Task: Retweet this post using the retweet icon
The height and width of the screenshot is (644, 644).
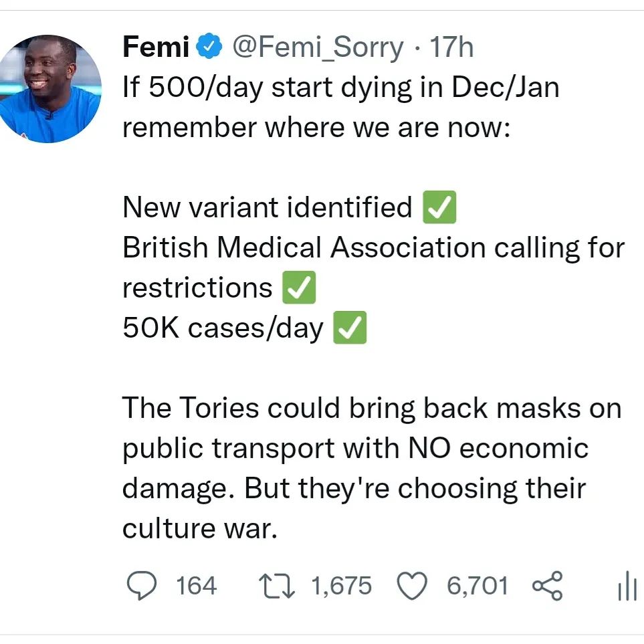Action: coord(277,586)
